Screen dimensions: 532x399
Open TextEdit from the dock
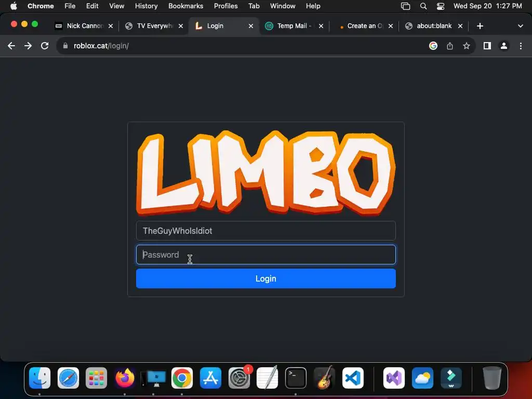click(268, 378)
